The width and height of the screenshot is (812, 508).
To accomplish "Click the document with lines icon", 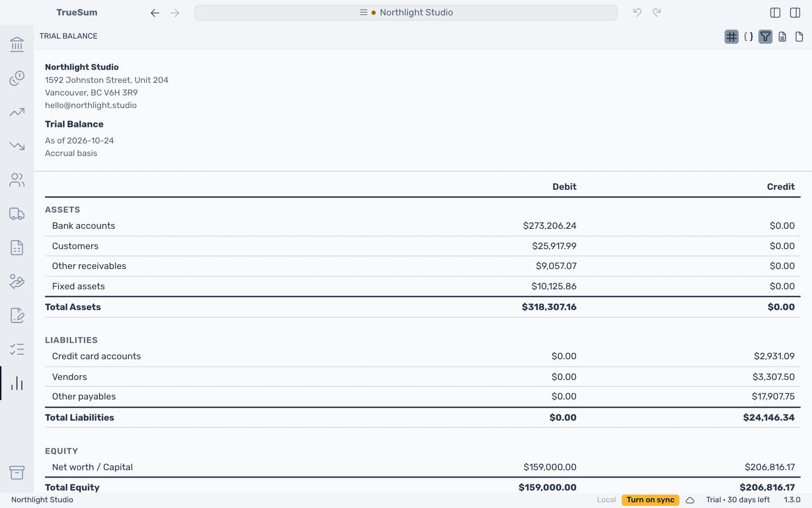I will click(782, 37).
